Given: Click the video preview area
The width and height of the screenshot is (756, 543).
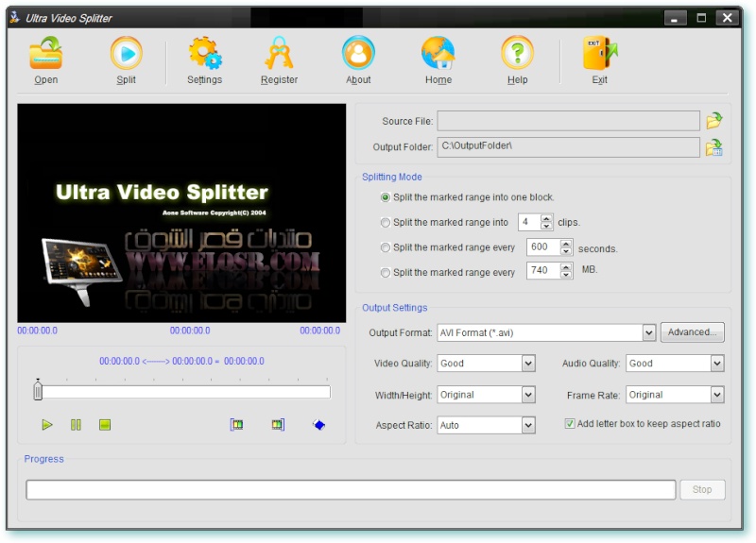Looking at the screenshot, I should (181, 213).
